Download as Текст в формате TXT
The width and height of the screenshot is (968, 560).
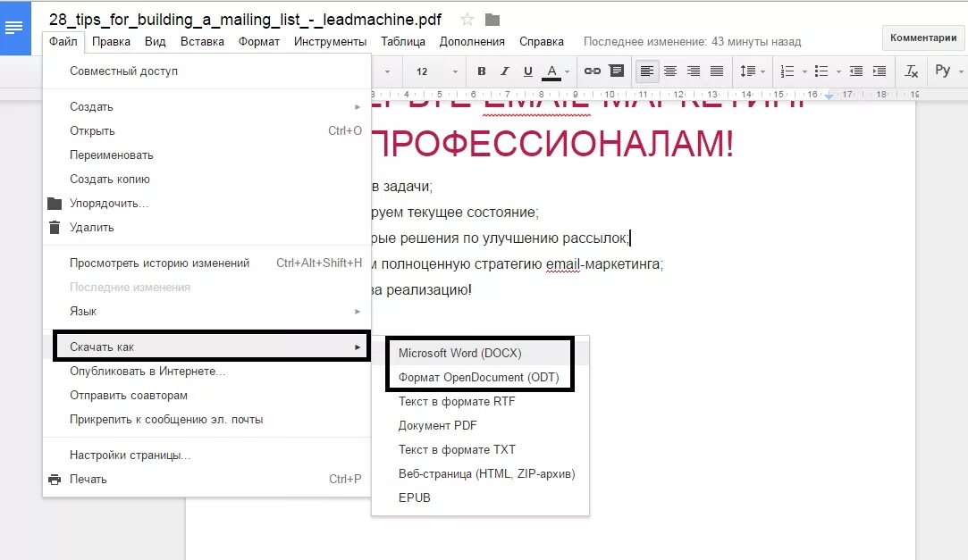(480, 449)
